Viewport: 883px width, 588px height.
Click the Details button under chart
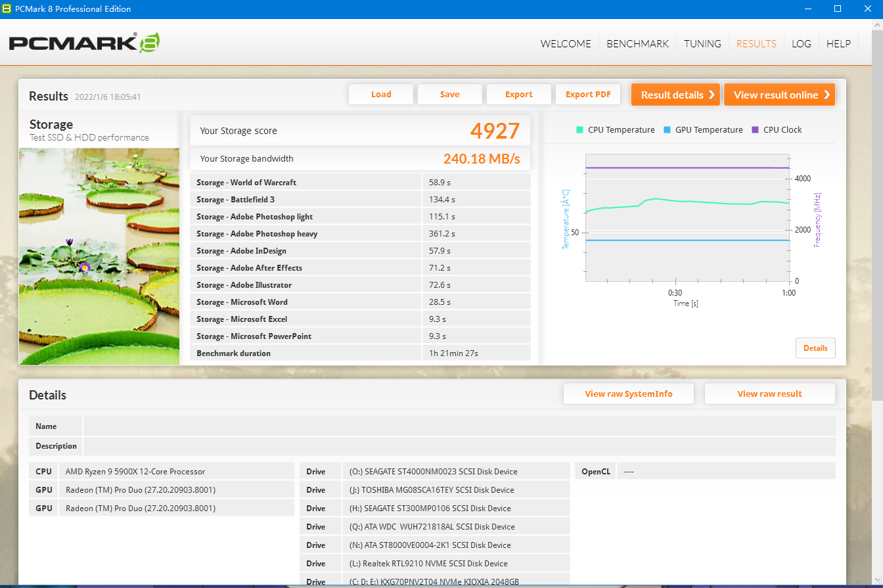click(x=815, y=348)
